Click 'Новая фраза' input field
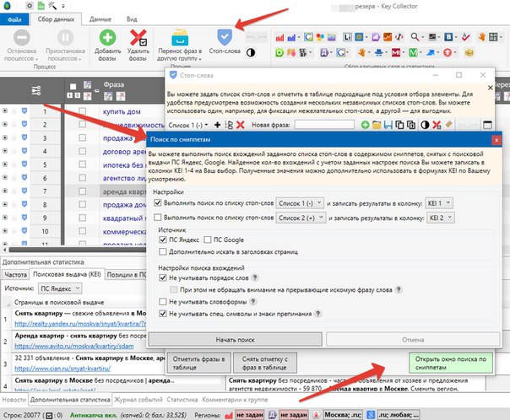 [x=324, y=125]
